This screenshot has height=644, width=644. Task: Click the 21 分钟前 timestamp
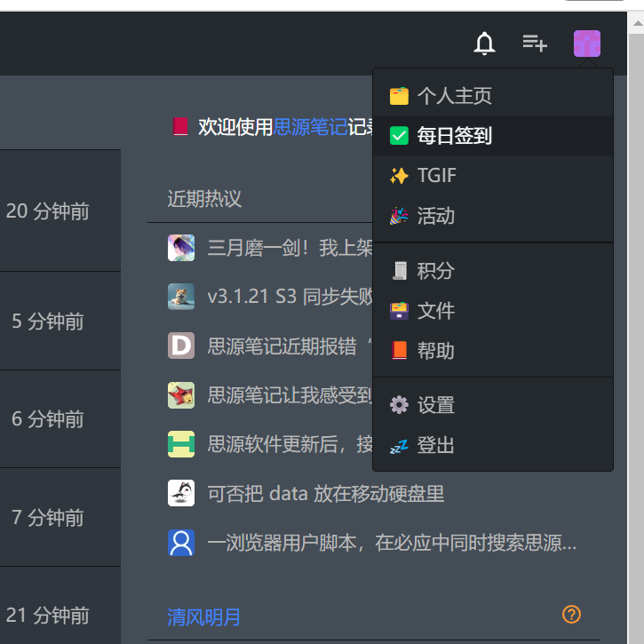point(47,616)
